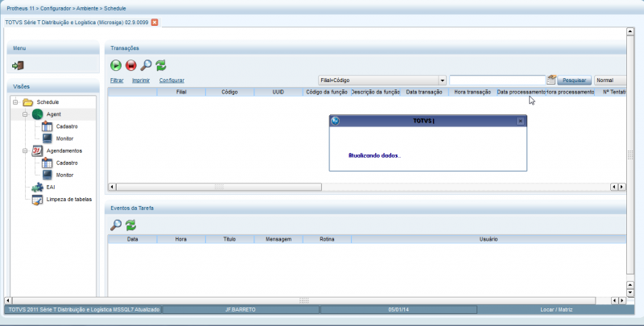Click the Código da função column header
Image resolution: width=644 pixels, height=326 pixels.
click(327, 92)
